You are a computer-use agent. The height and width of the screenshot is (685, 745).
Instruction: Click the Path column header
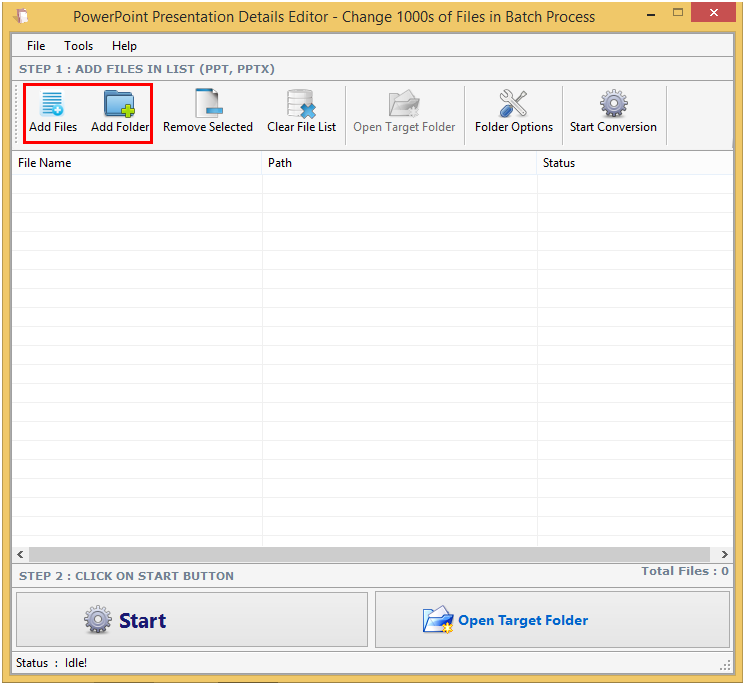400,163
